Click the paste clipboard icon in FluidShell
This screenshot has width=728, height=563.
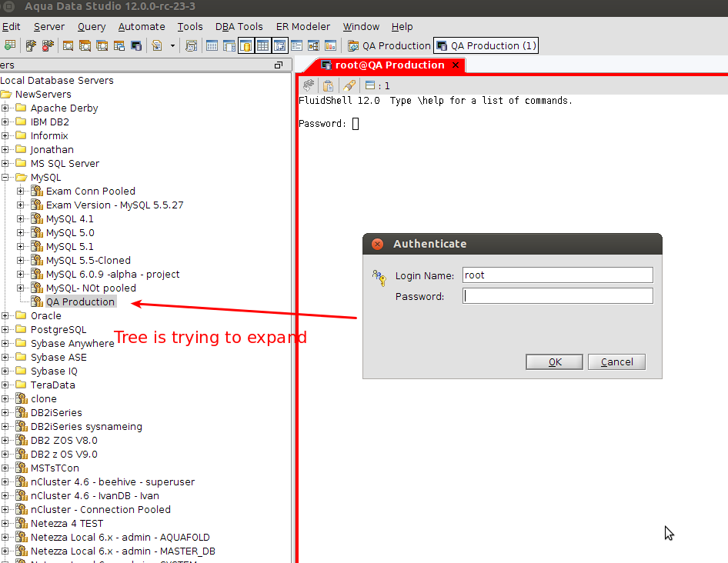point(329,85)
